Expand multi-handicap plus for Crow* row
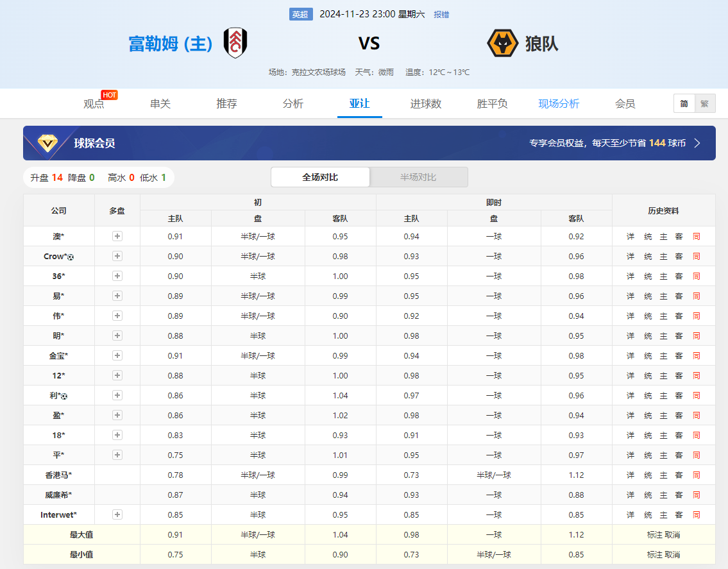This screenshot has height=569, width=728. [x=117, y=256]
